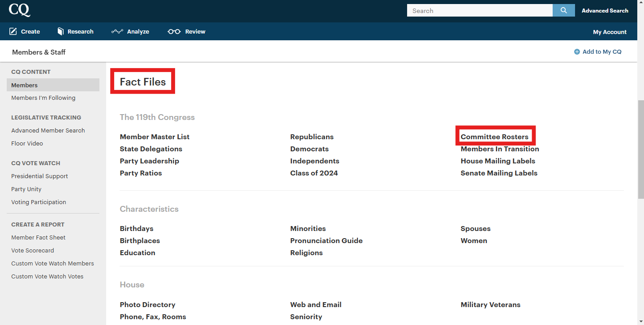
Task: Open the Democrats list
Action: point(309,149)
